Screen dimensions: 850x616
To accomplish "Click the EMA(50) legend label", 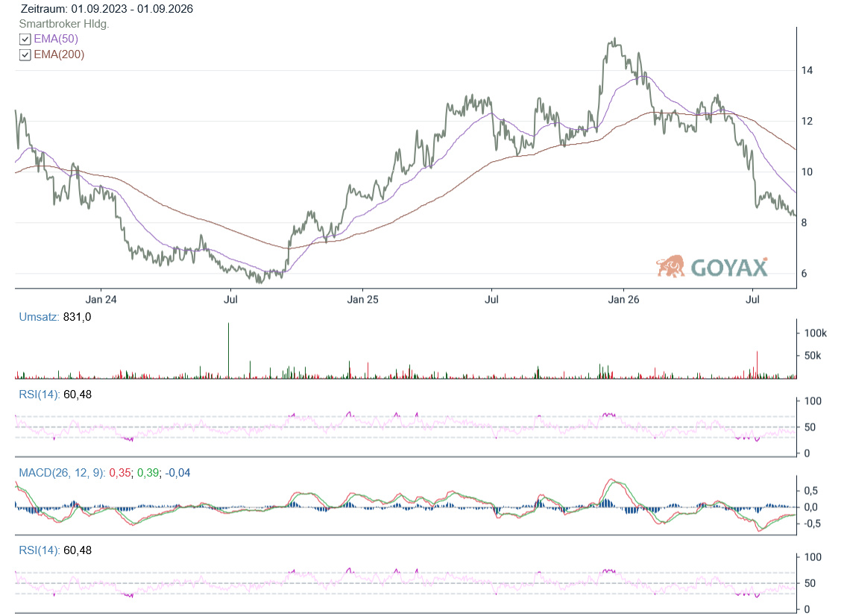I will click(56, 39).
